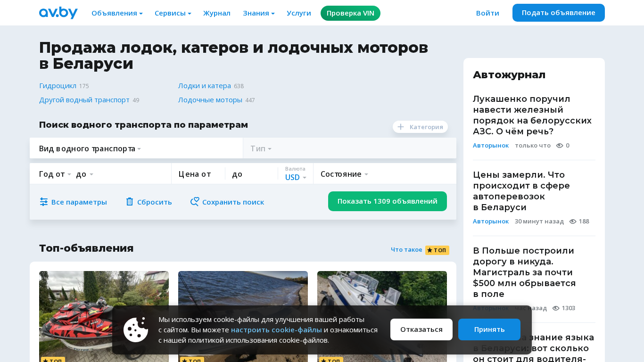Read the Лукашенко поручил навести порядок article

click(532, 115)
